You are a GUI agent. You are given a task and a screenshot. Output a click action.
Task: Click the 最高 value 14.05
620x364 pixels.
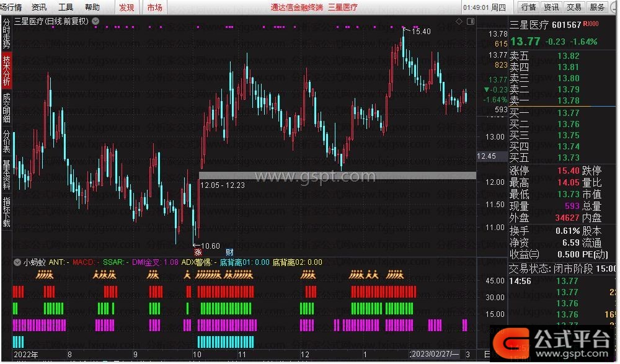568,182
